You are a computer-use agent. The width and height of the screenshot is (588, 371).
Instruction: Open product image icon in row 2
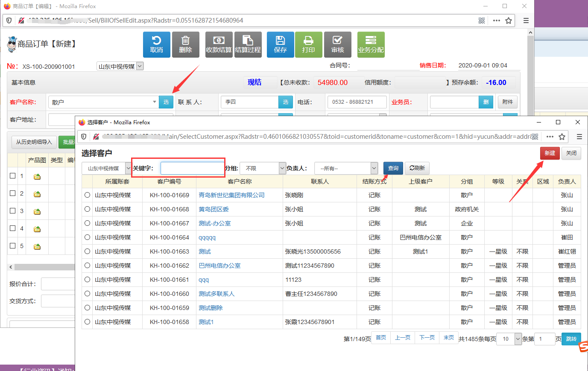tap(37, 194)
